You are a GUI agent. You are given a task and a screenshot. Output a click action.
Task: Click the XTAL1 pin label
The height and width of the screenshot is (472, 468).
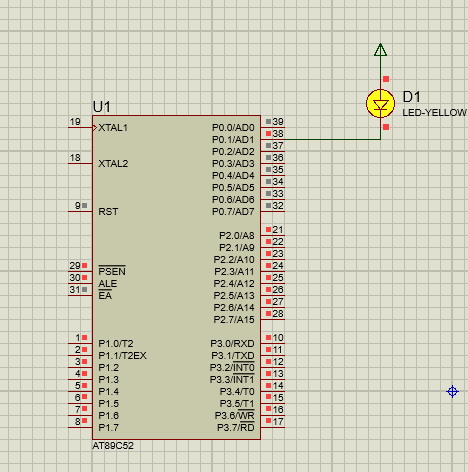click(113, 128)
